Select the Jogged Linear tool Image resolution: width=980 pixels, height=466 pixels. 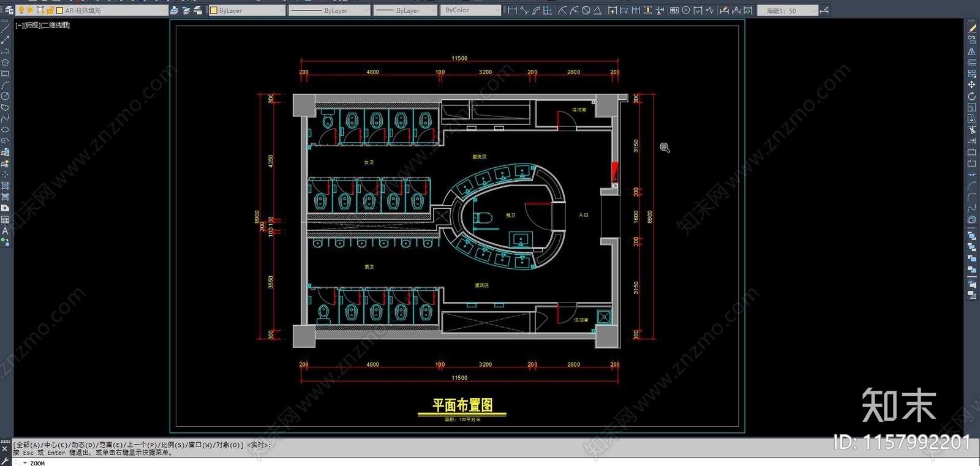coord(710,10)
